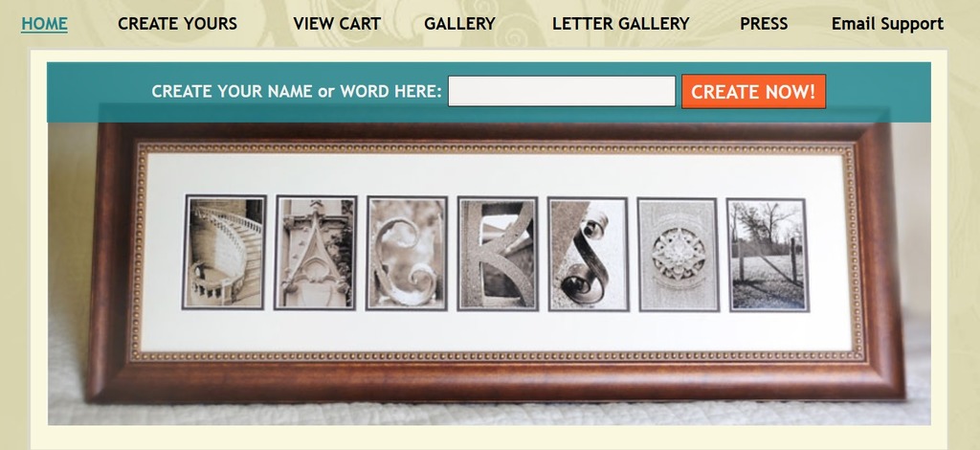980x450 pixels.
Task: Click the PRESS navigation link
Action: tap(764, 24)
